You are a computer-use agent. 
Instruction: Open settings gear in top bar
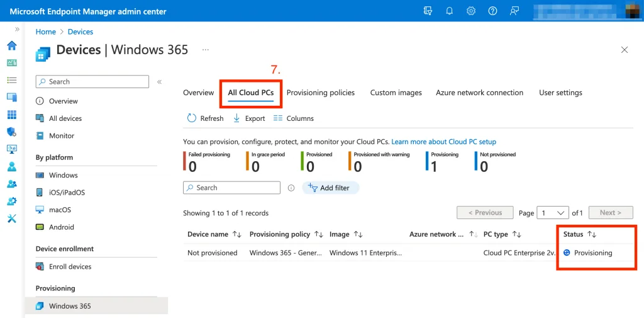(471, 11)
